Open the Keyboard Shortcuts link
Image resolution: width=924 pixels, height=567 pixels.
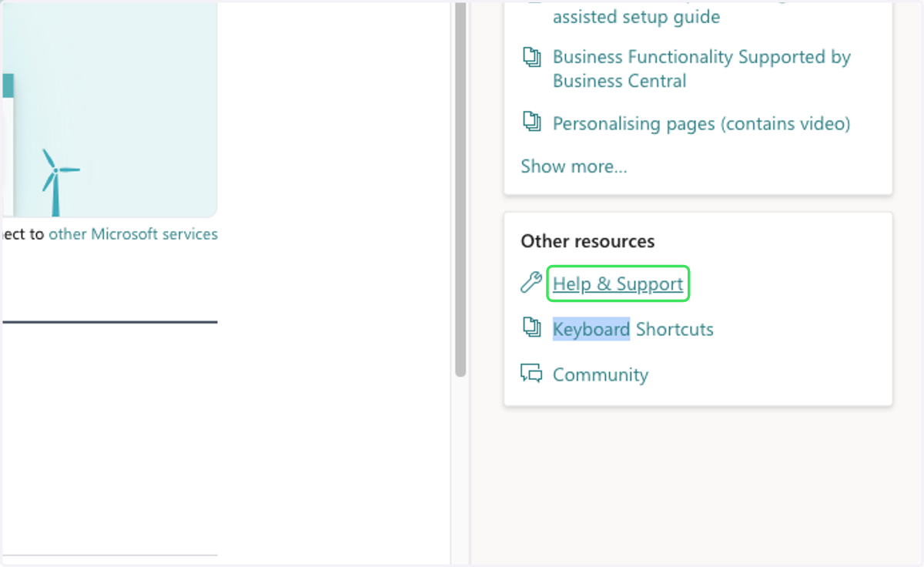point(633,329)
